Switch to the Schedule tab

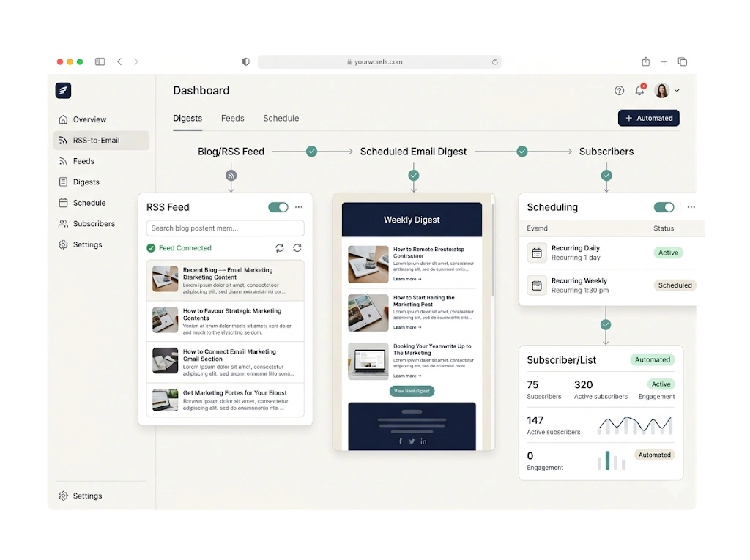click(x=281, y=118)
